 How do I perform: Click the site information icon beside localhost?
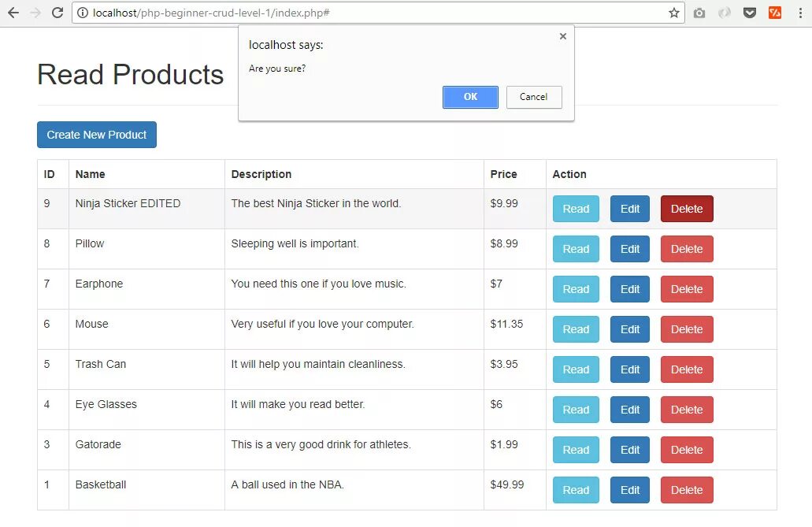83,13
